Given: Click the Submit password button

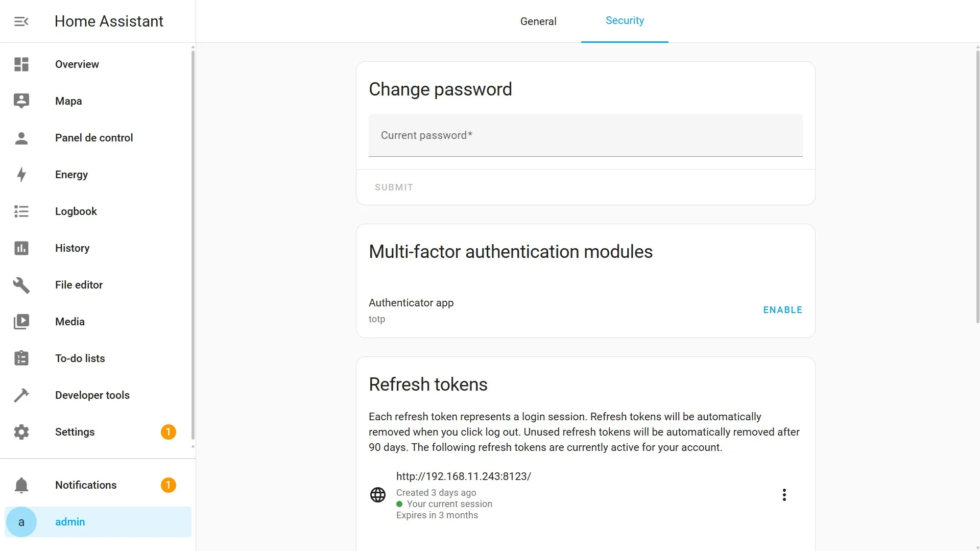Looking at the screenshot, I should click(x=394, y=187).
